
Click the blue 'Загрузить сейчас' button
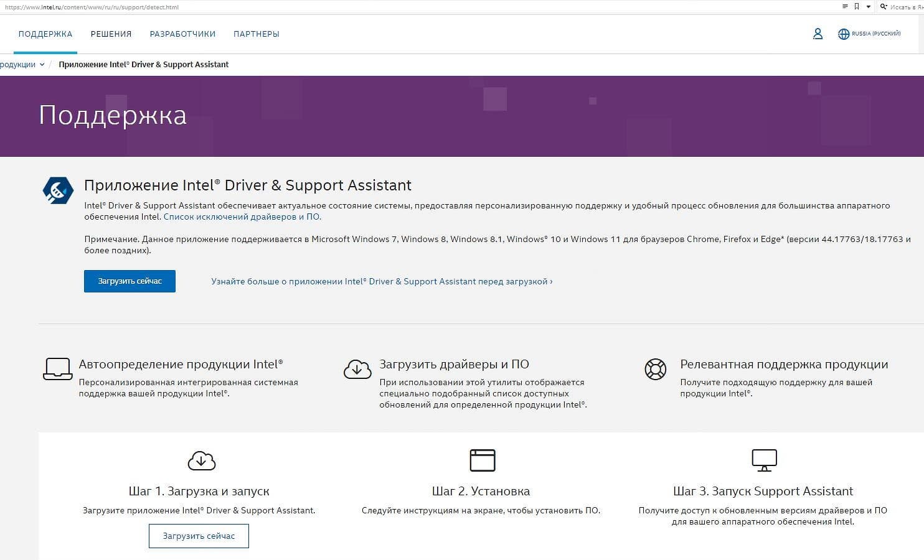coord(130,281)
